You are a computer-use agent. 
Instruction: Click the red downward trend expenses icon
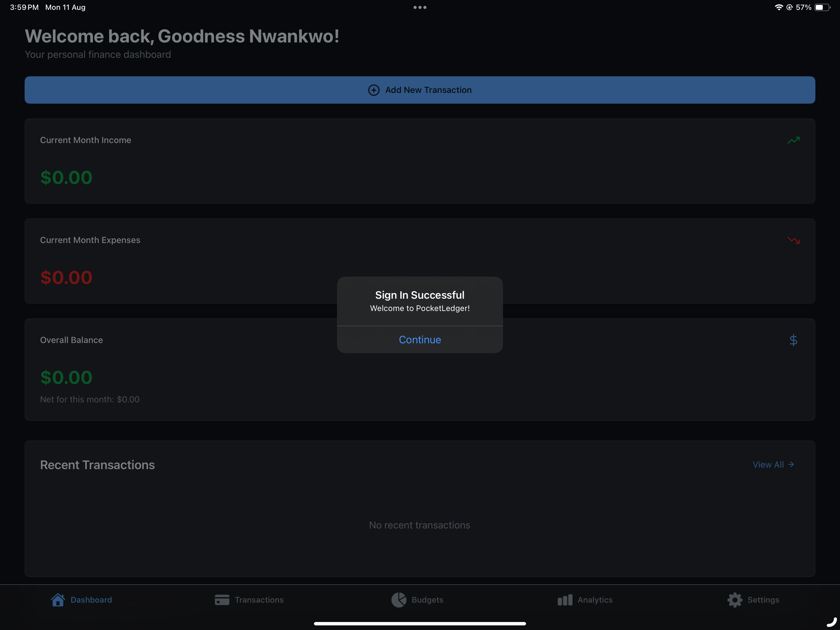pyautogui.click(x=793, y=240)
